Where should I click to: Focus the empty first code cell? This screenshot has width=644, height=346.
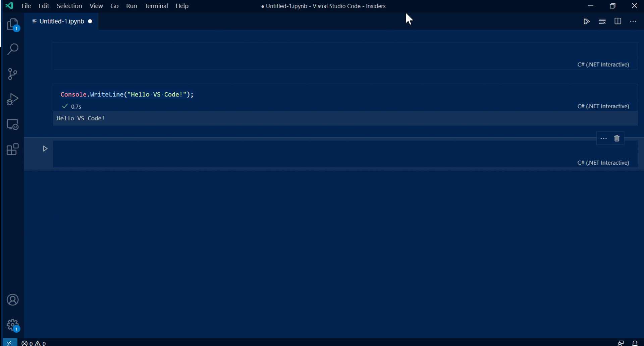pos(345,56)
